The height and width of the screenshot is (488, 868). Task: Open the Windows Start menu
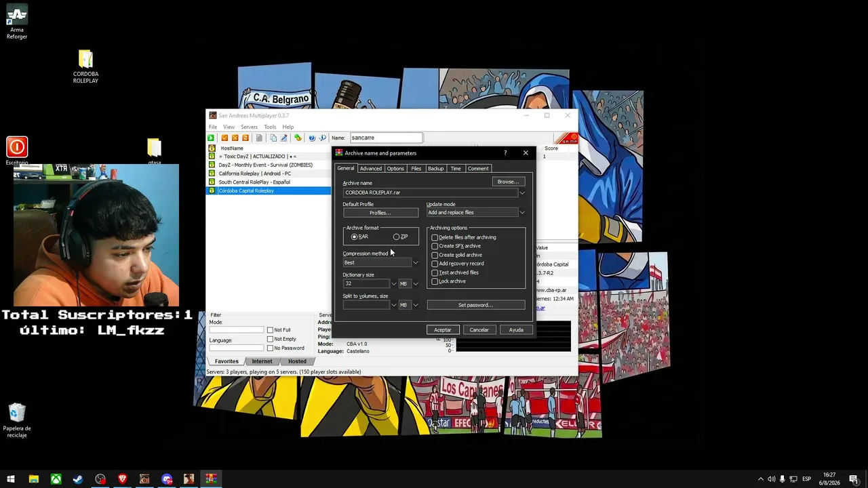click(x=11, y=479)
